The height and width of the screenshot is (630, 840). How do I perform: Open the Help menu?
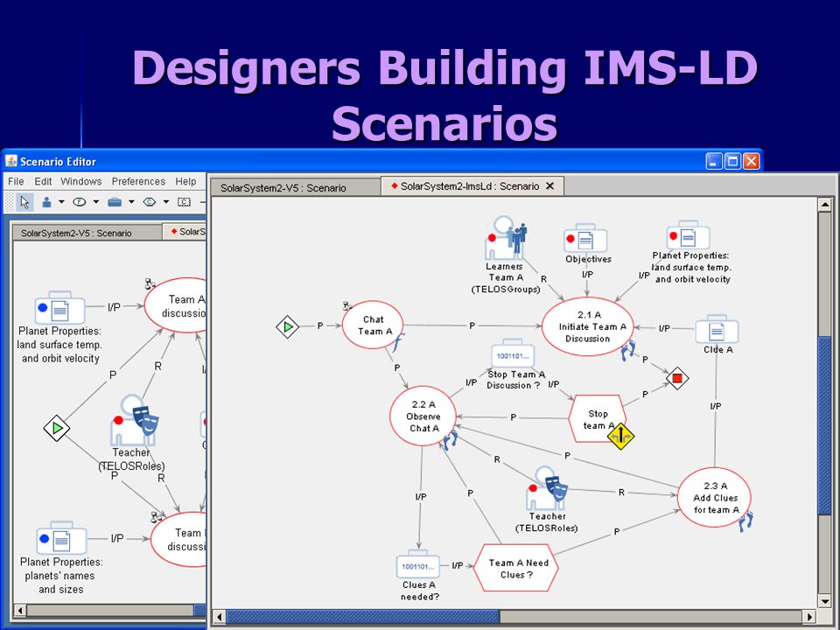point(185,182)
